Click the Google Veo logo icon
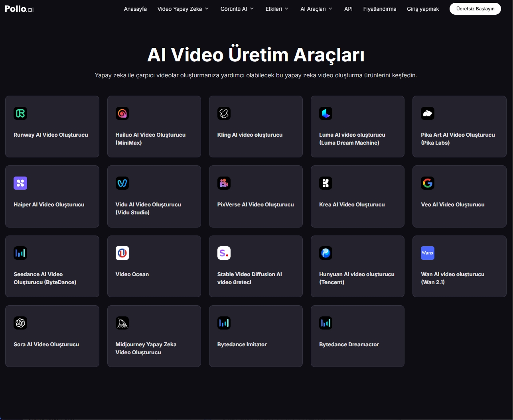Image resolution: width=513 pixels, height=420 pixels. click(x=427, y=183)
